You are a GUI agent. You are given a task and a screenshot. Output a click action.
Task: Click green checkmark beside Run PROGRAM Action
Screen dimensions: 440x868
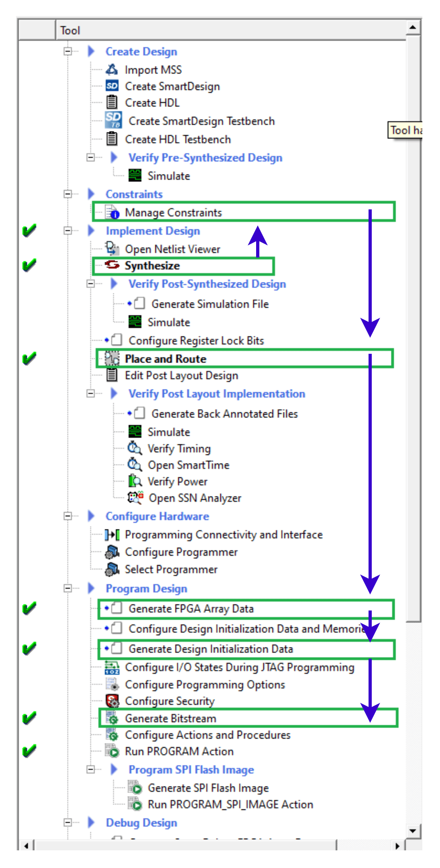click(x=29, y=751)
